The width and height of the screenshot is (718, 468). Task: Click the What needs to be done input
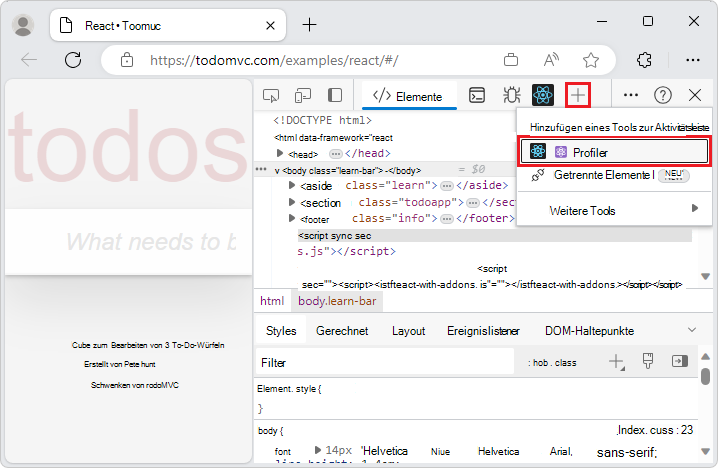pyautogui.click(x=129, y=242)
